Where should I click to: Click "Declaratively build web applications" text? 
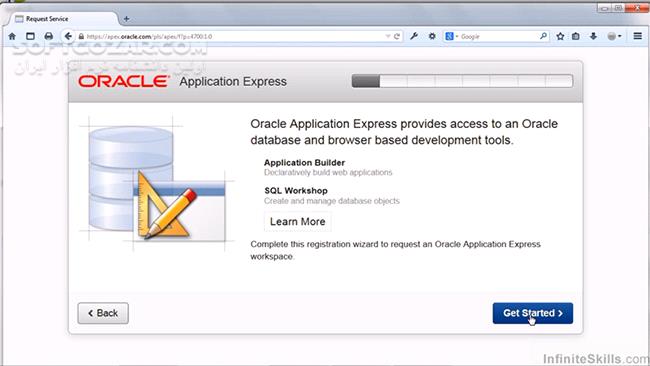pos(328,172)
